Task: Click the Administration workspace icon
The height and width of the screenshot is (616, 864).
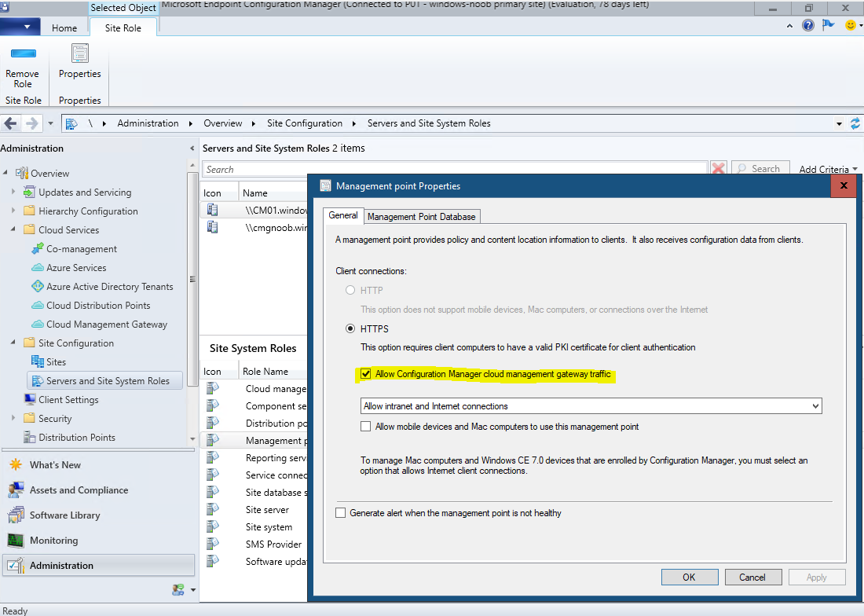Action: (16, 565)
